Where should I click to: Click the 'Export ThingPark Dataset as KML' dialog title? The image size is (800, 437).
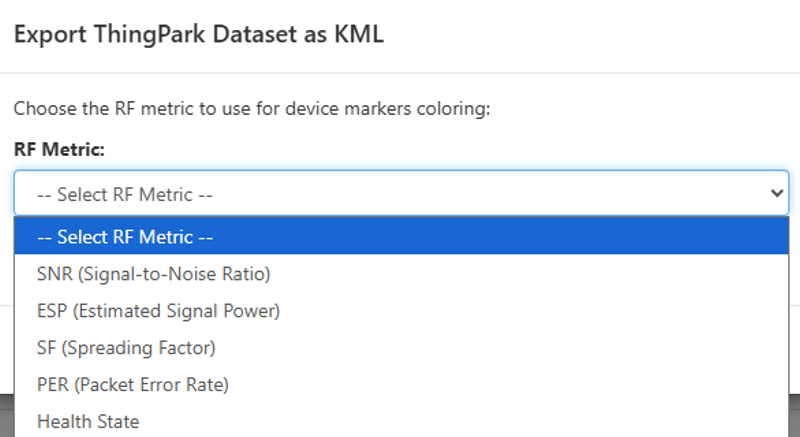199,35
